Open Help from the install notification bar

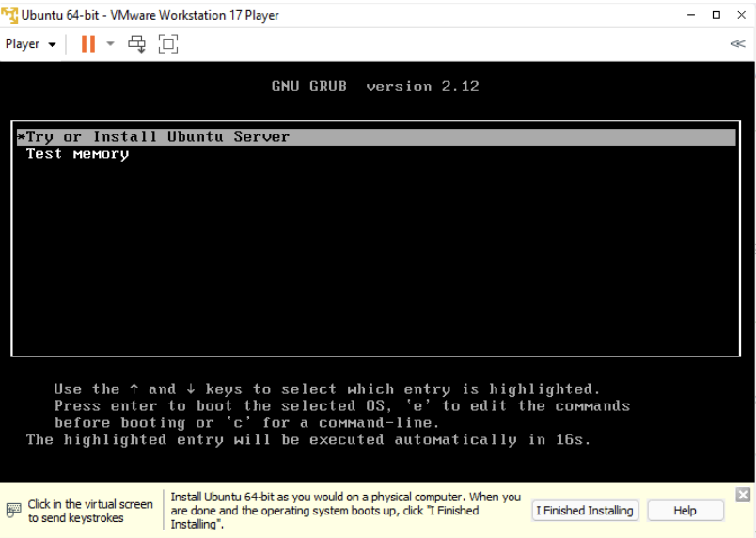[685, 511]
